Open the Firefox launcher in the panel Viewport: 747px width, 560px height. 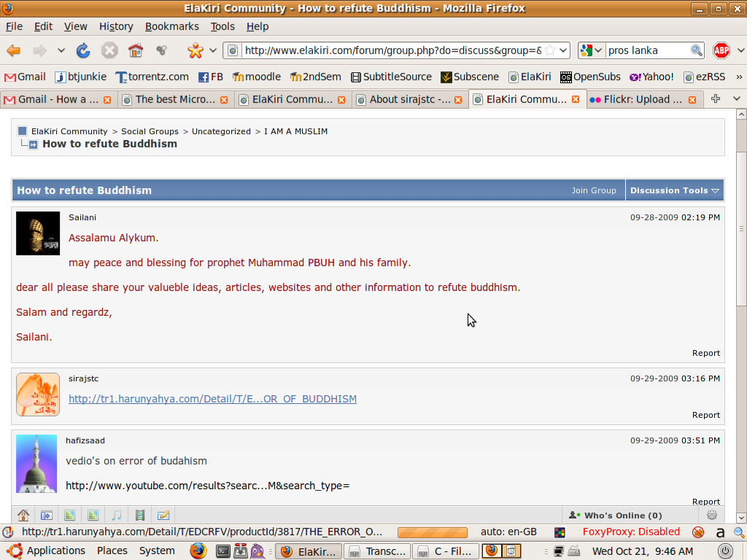(x=198, y=551)
